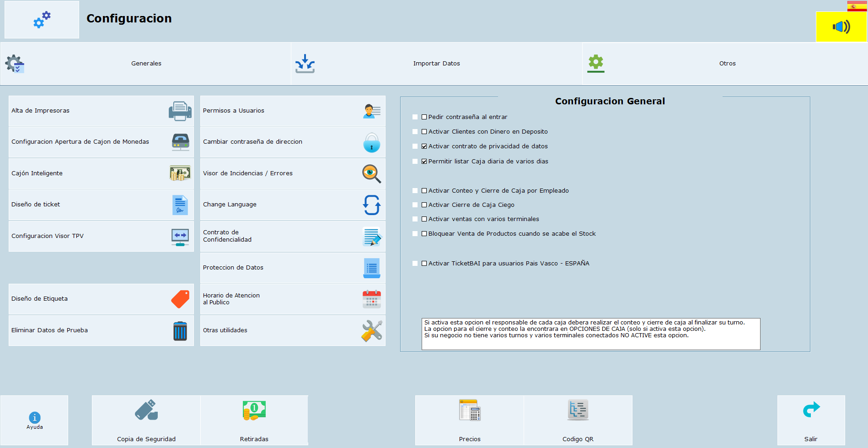Switch to the Generales tab
This screenshot has width=868, height=448.
[146, 64]
